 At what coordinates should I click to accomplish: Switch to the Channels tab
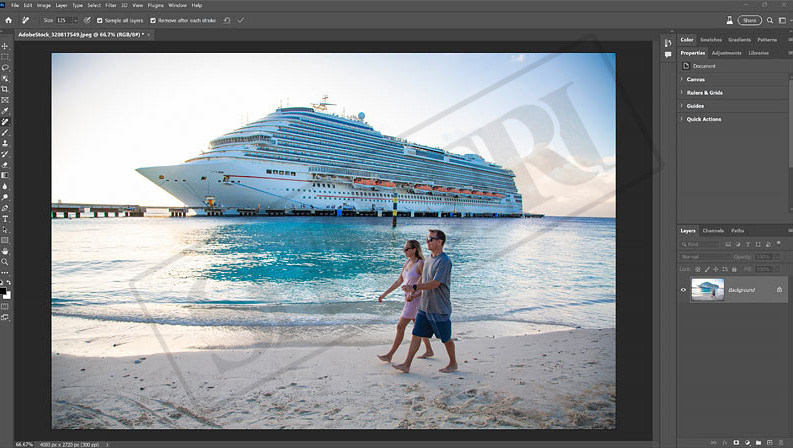[713, 230]
